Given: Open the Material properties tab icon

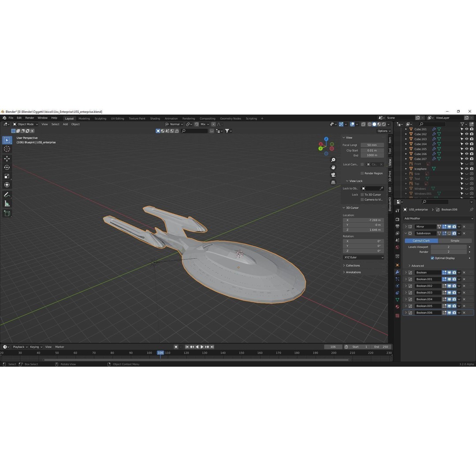Looking at the screenshot, I should click(x=398, y=307).
